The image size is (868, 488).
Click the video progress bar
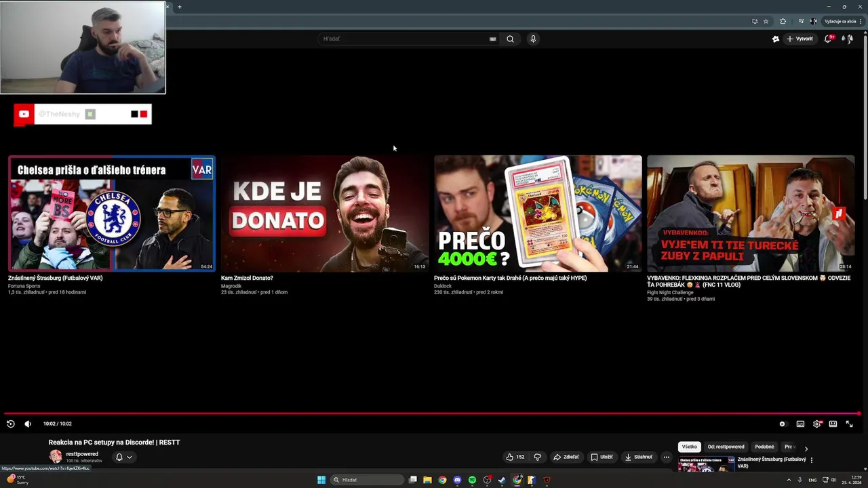(432, 413)
